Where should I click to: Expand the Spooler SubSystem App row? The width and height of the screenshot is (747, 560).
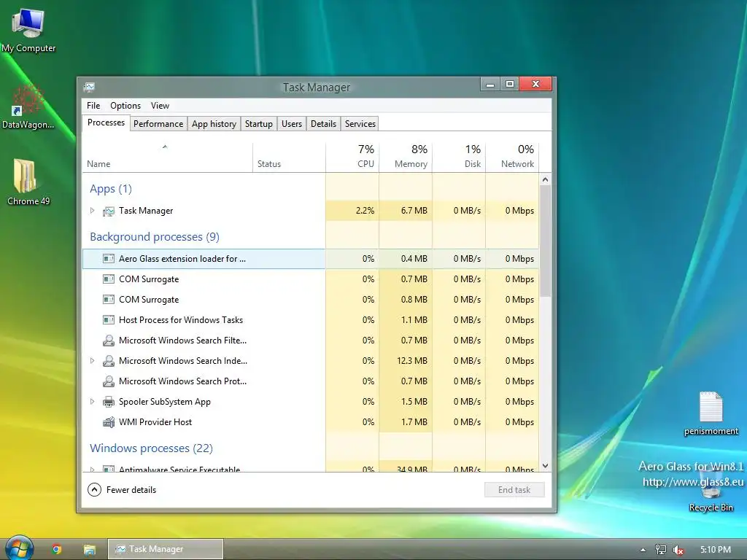tap(93, 402)
